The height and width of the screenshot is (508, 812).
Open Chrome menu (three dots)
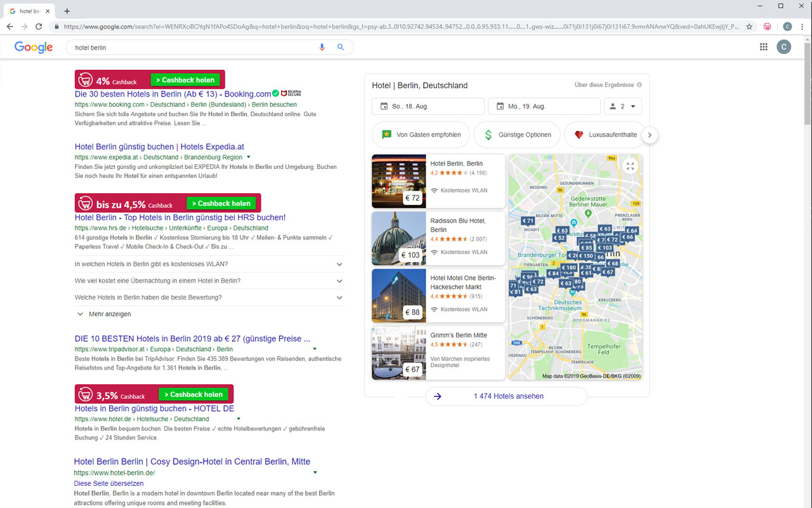point(802,27)
